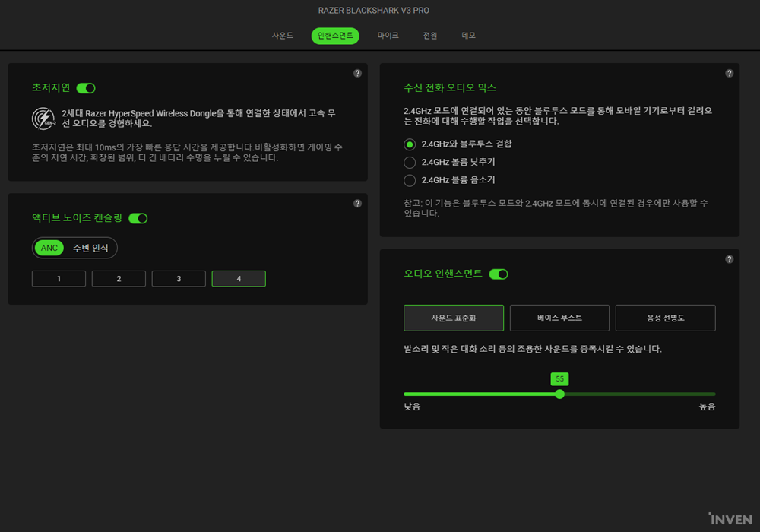Set noise cancelling level 1
This screenshot has width=760, height=532.
pos(59,279)
